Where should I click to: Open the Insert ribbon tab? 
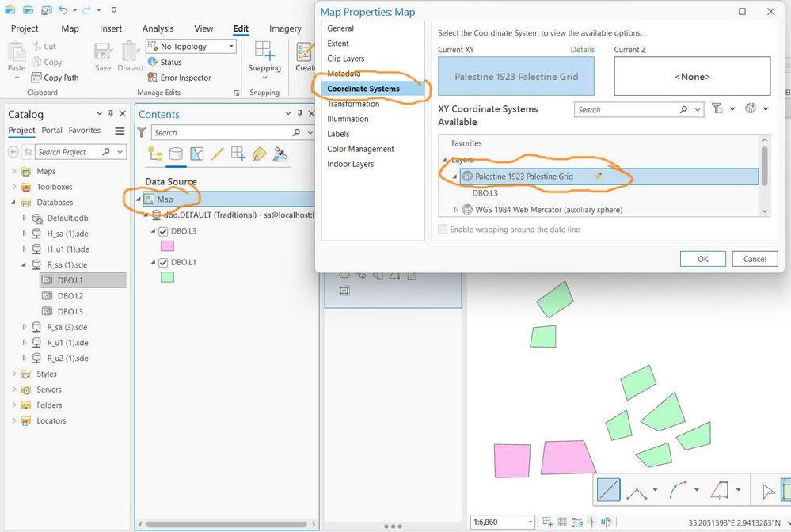click(111, 28)
